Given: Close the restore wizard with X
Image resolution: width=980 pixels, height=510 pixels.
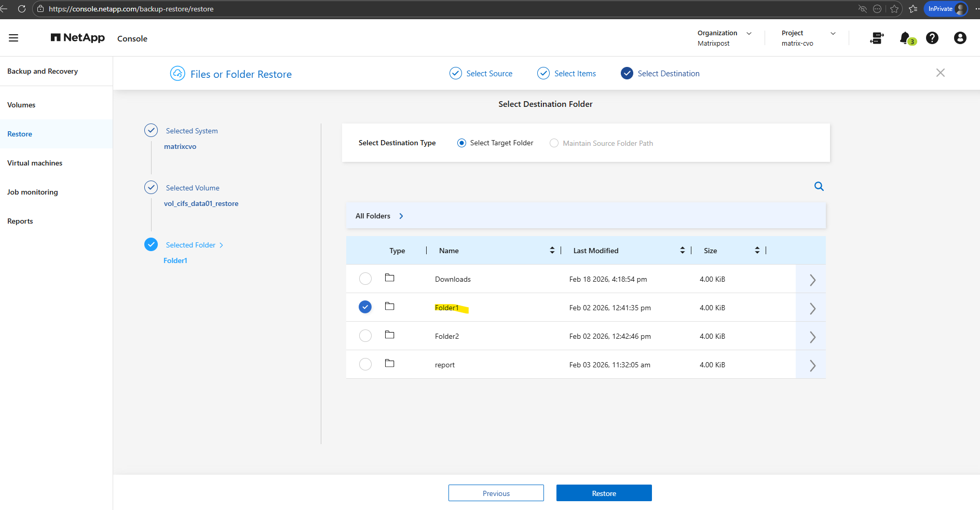Looking at the screenshot, I should [x=940, y=73].
